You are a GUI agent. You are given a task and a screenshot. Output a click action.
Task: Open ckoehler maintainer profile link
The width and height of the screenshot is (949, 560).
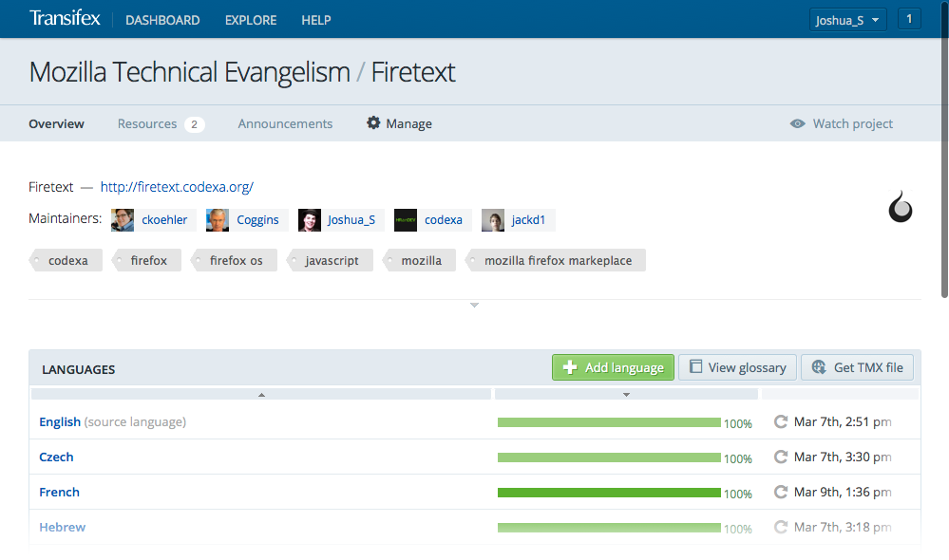click(x=164, y=220)
